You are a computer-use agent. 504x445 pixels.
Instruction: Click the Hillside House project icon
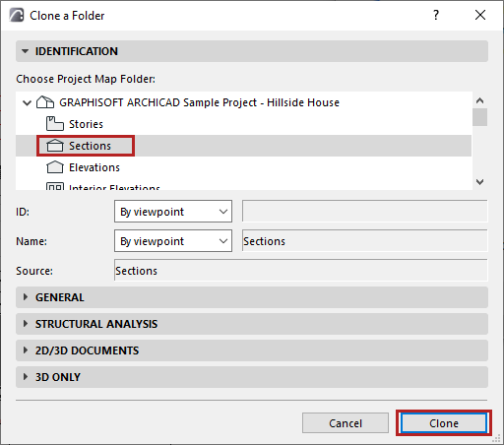point(45,102)
